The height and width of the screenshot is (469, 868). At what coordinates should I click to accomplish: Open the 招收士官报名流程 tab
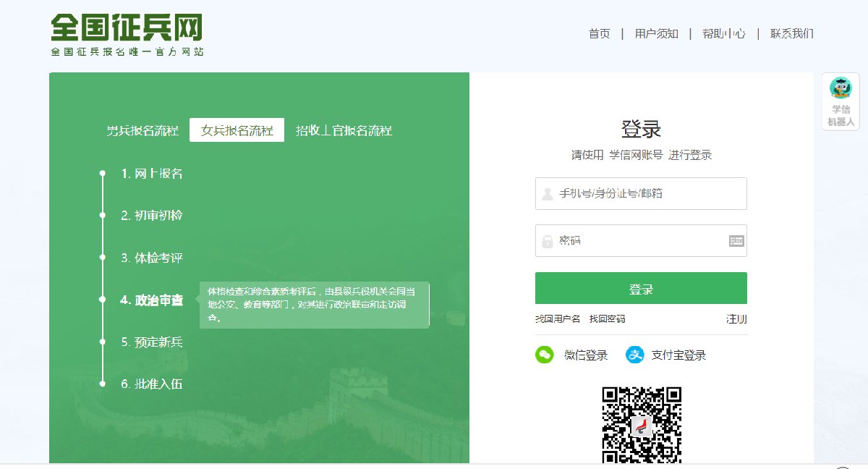pyautogui.click(x=344, y=131)
